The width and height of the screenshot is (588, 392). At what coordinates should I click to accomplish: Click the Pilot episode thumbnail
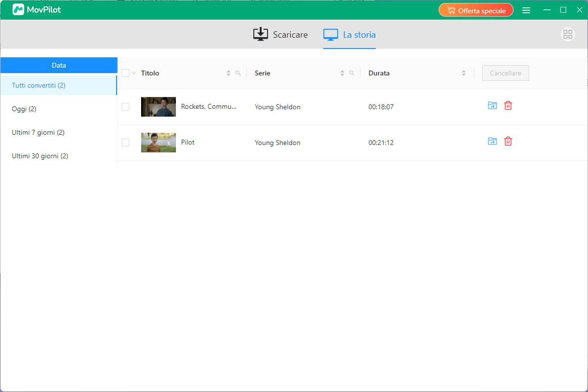tap(158, 142)
